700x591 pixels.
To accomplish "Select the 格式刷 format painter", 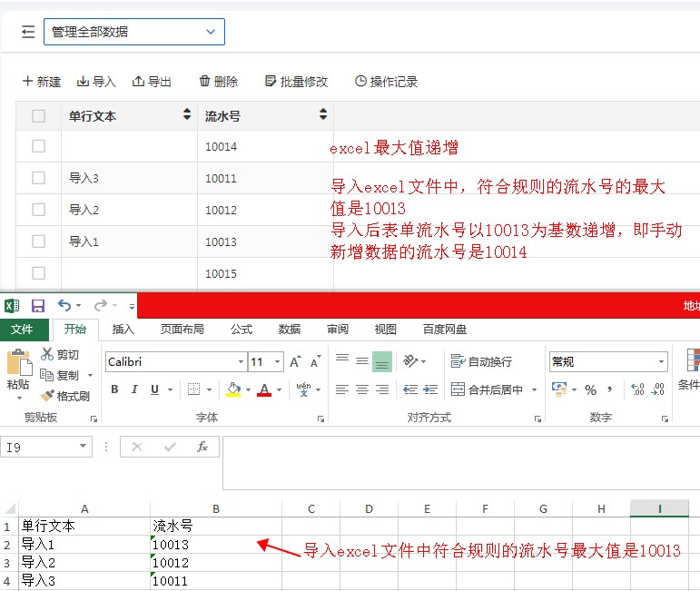I will point(65,396).
